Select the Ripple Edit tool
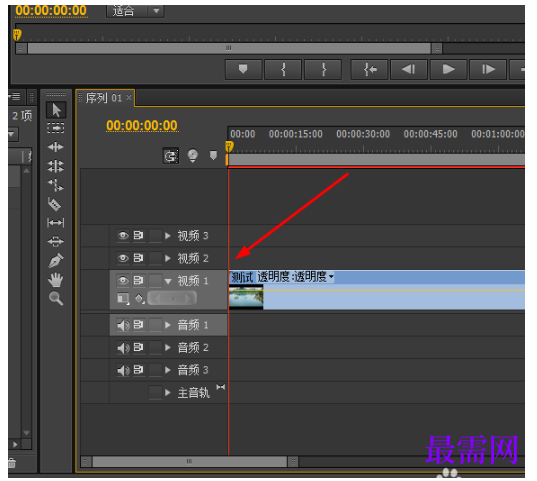 pyautogui.click(x=55, y=147)
